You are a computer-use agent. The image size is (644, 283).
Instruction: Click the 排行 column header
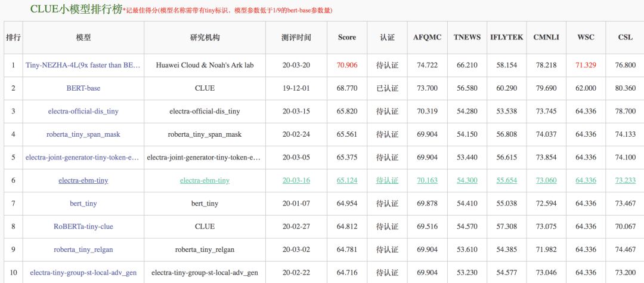click(x=13, y=37)
